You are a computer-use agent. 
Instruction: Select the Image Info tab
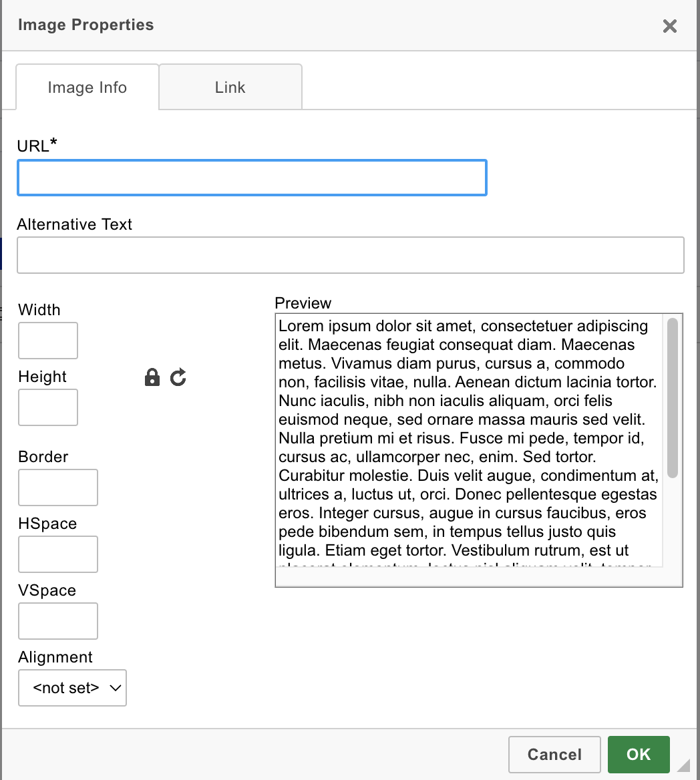click(87, 87)
